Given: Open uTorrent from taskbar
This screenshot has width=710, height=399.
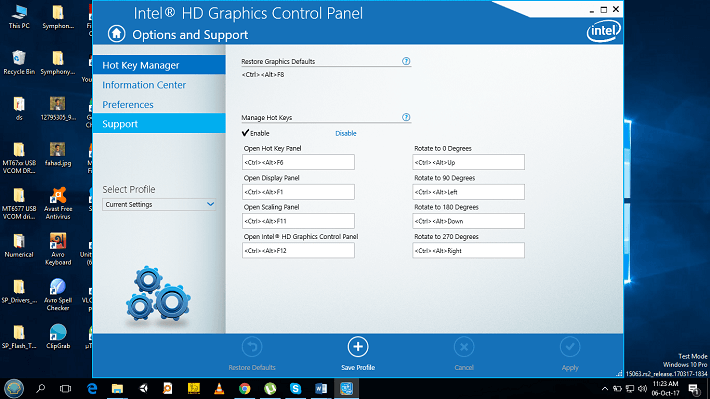Looking at the screenshot, I should [270, 389].
